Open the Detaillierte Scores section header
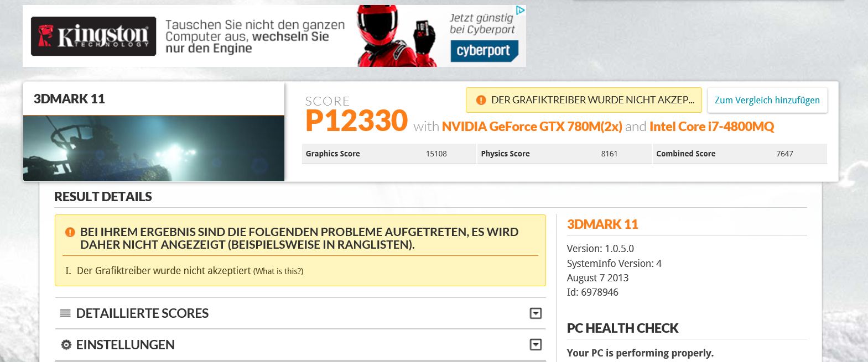Image resolution: width=868 pixels, height=362 pixels. [x=142, y=313]
